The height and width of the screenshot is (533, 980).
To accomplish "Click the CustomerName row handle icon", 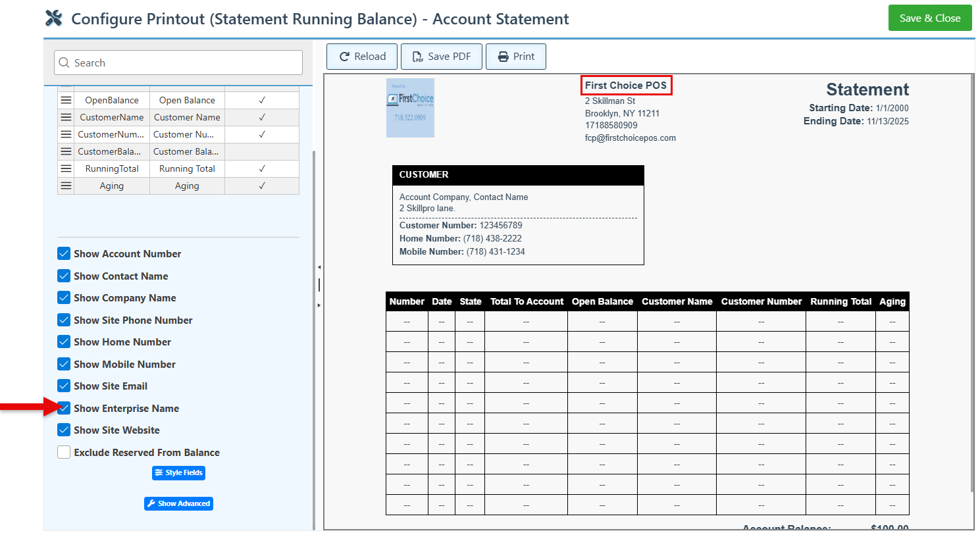I will 66,117.
